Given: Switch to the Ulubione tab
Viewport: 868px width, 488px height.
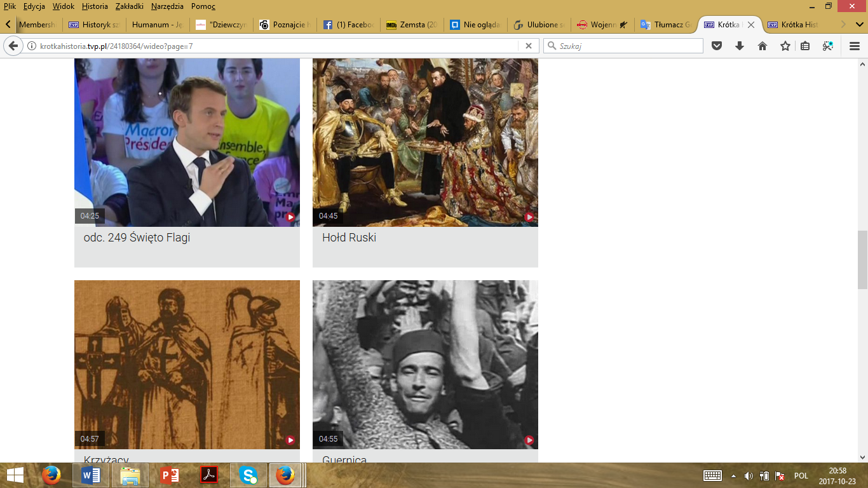Looking at the screenshot, I should coord(538,25).
